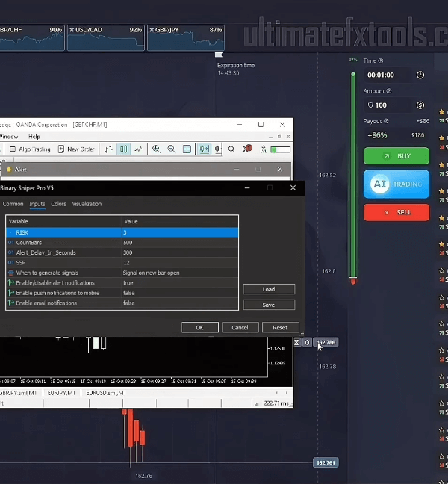
Task: Open the Window menu in MetaTrader
Action: 9,137
